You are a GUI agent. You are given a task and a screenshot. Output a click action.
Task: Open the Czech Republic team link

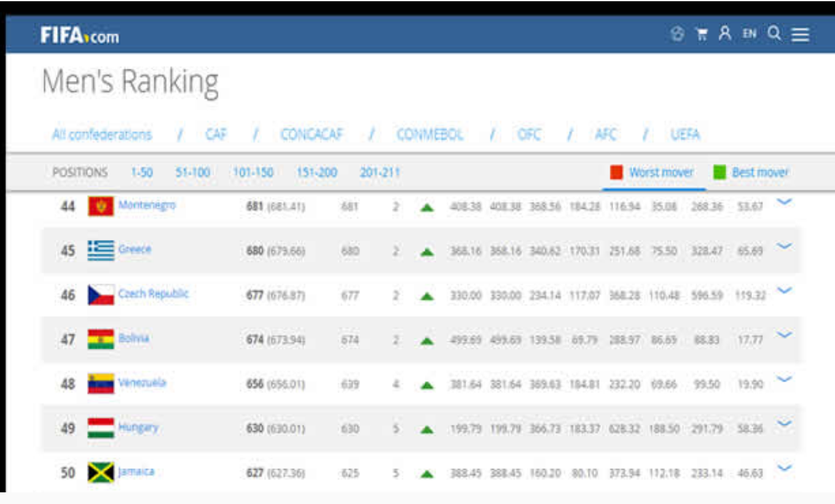tap(154, 293)
